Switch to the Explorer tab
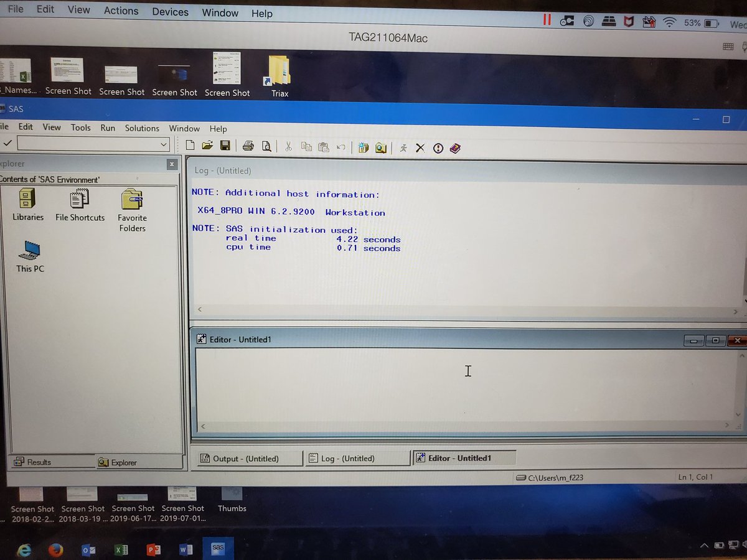 pyautogui.click(x=138, y=462)
